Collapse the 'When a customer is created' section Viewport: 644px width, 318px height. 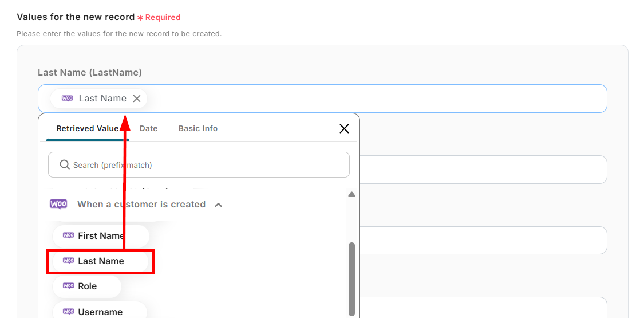[x=218, y=205]
